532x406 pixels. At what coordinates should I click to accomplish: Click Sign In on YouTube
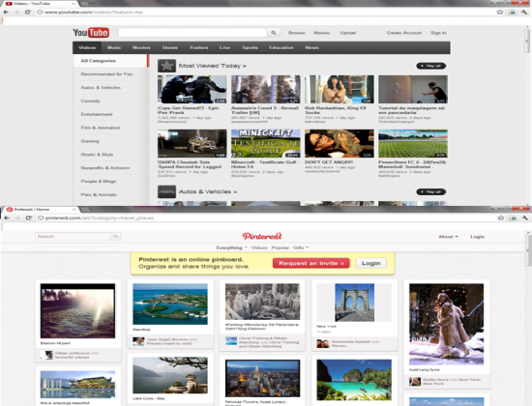[438, 33]
